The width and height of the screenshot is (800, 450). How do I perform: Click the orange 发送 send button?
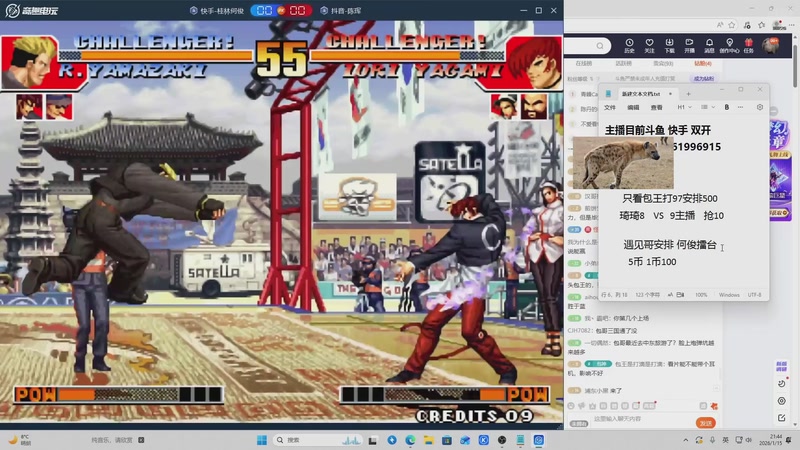pos(706,423)
